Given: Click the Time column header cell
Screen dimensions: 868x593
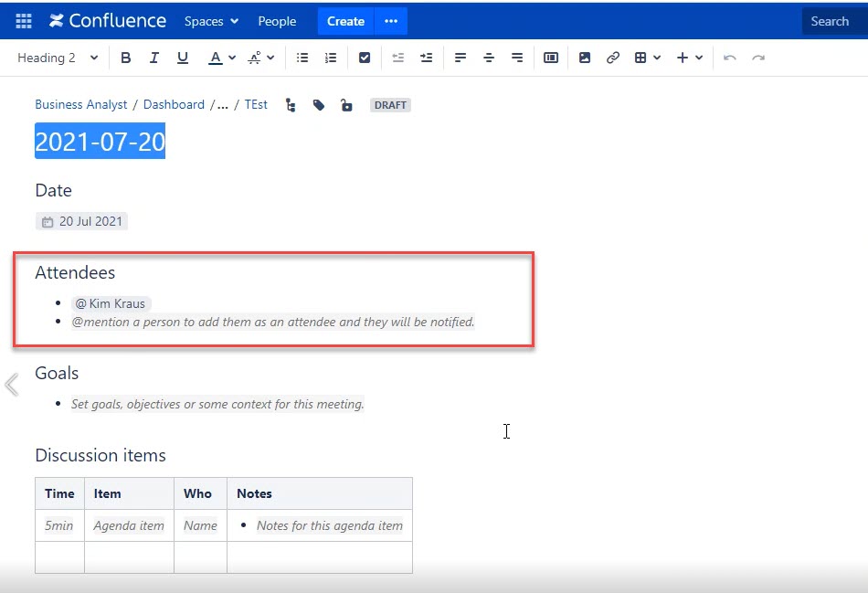Looking at the screenshot, I should coord(59,493).
